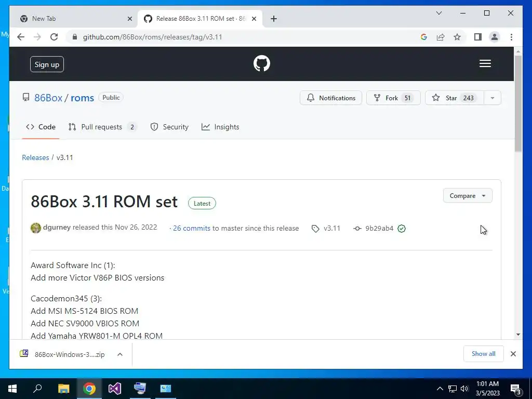Open the Windows Start menu
Viewport: 532px width, 399px height.
(12, 389)
